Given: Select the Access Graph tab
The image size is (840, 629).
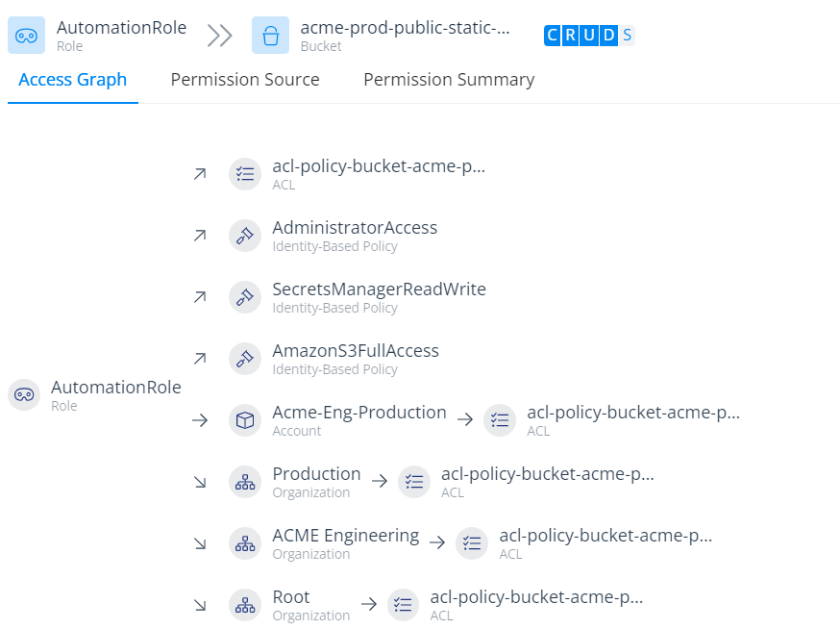Looking at the screenshot, I should pyautogui.click(x=73, y=80).
